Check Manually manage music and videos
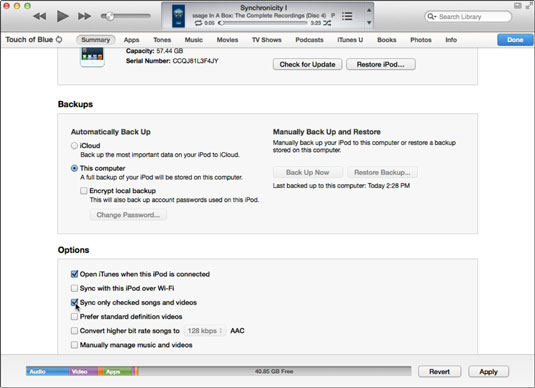The height and width of the screenshot is (388, 535). pos(74,345)
